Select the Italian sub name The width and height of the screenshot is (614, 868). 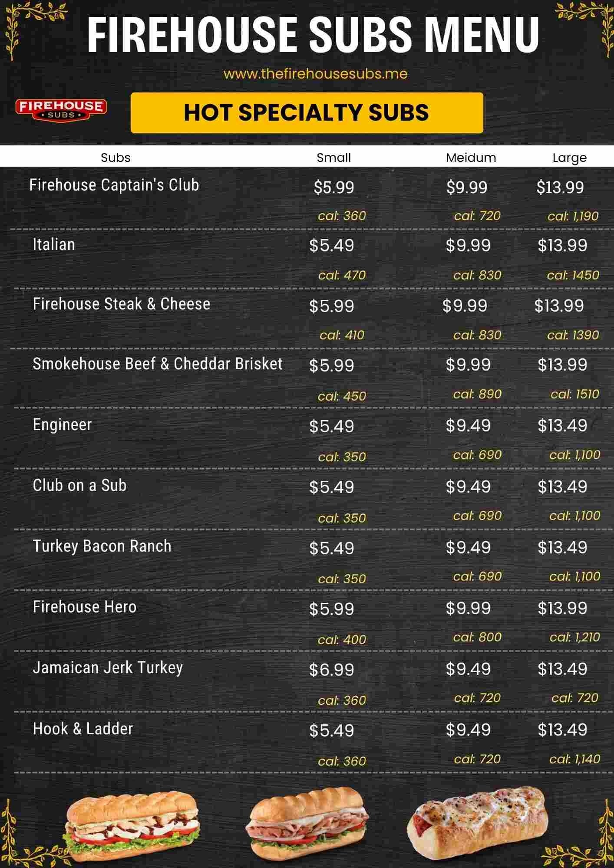pyautogui.click(x=54, y=245)
